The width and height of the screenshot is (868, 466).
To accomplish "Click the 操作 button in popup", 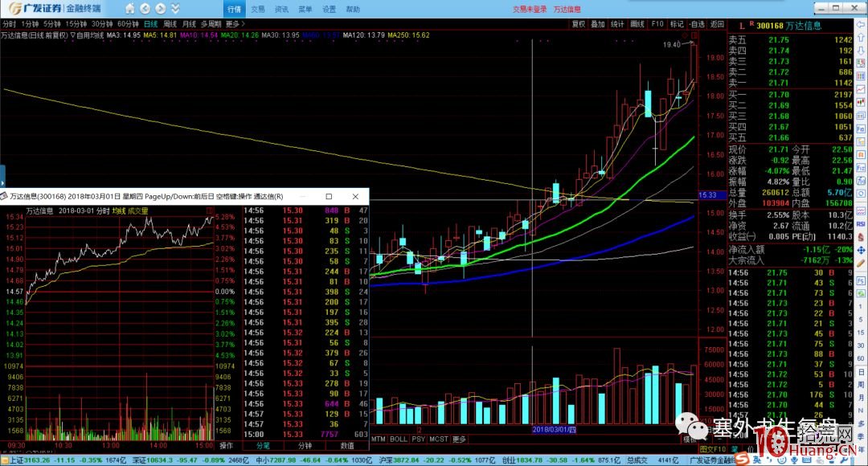I will point(226,446).
